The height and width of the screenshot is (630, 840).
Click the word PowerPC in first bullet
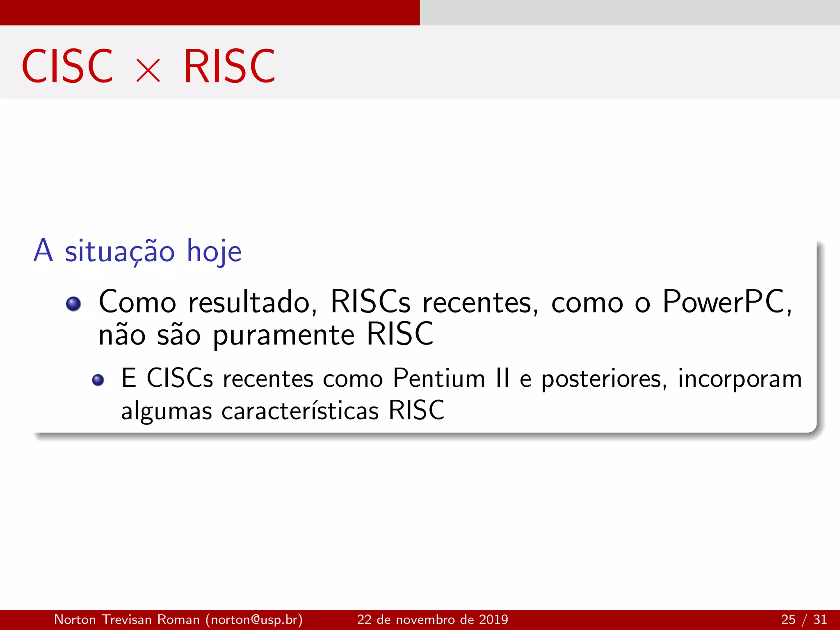pos(724,302)
